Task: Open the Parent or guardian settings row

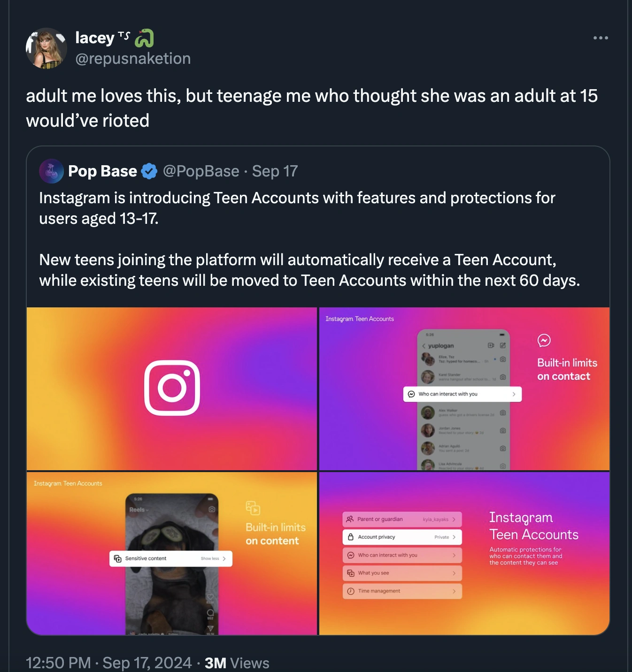Action: tap(402, 519)
